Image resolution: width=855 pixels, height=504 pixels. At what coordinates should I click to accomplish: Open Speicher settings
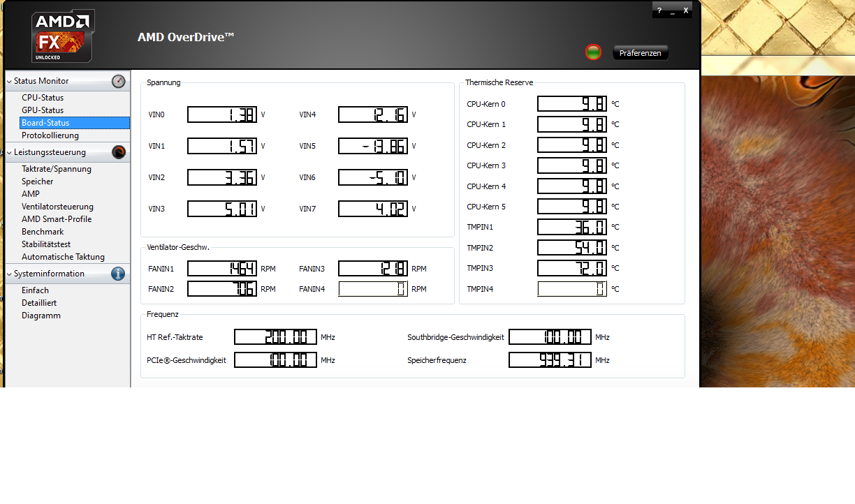click(x=38, y=181)
